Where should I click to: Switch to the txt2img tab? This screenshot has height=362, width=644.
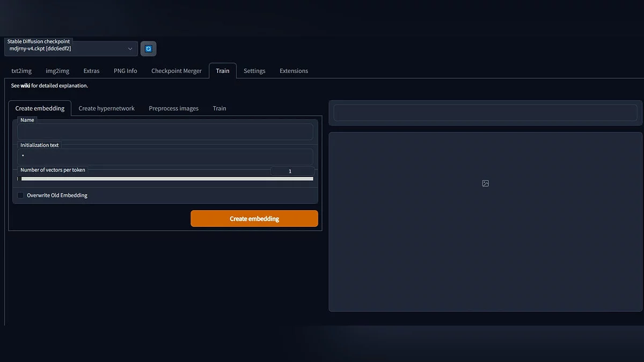click(21, 71)
